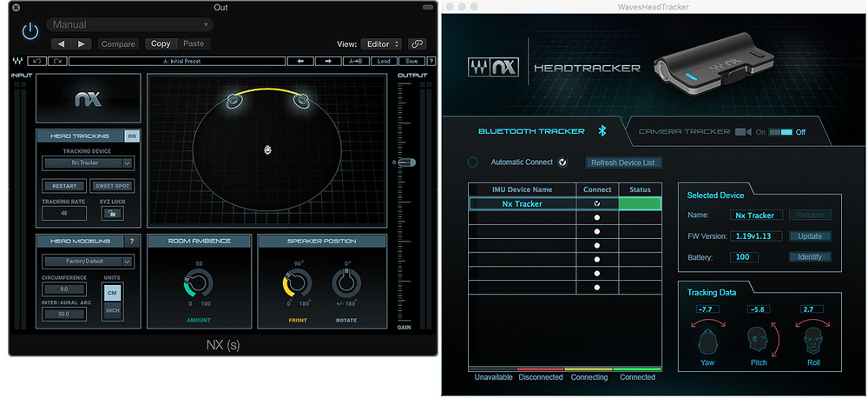Click the Sweet Spot button

click(111, 186)
